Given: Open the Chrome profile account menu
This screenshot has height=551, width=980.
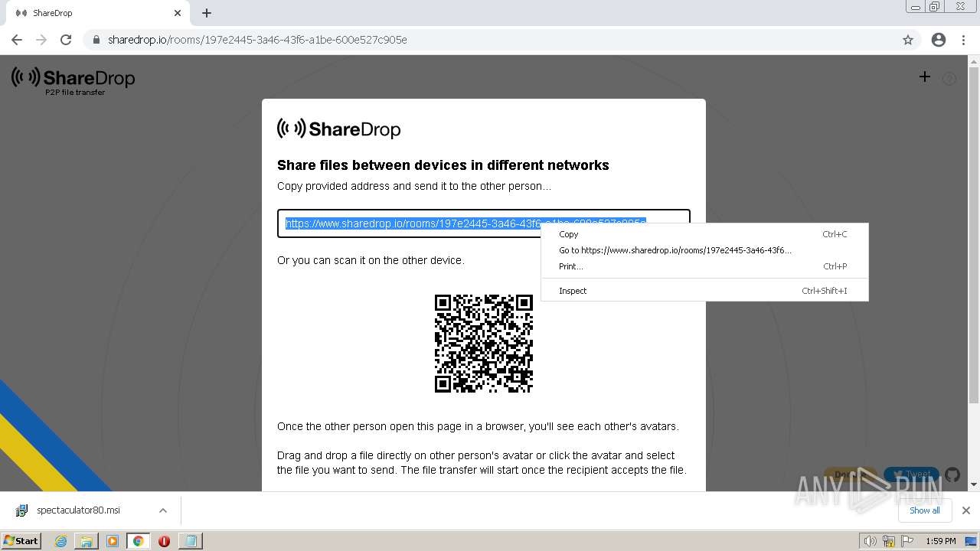Looking at the screenshot, I should [939, 40].
